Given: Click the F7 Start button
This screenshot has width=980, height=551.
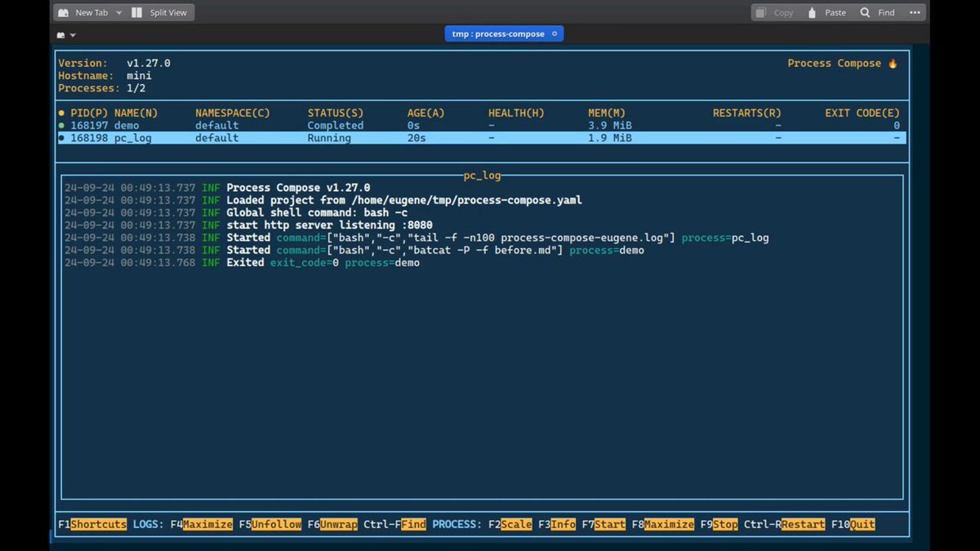Looking at the screenshot, I should tap(604, 524).
